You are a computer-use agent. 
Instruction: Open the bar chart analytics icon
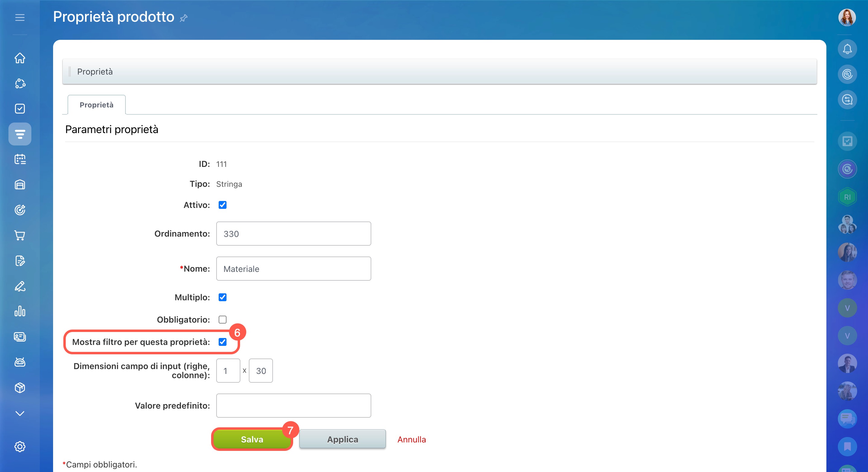pyautogui.click(x=20, y=311)
